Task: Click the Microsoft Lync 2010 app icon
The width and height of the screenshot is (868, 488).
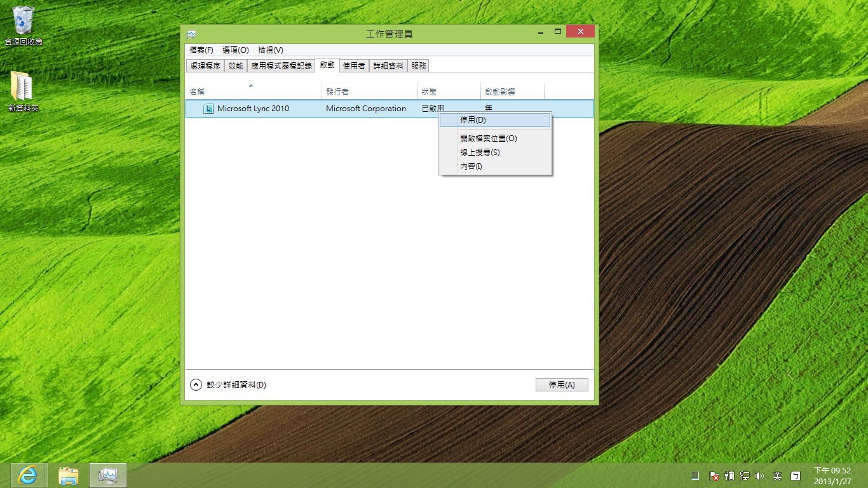Action: [208, 109]
